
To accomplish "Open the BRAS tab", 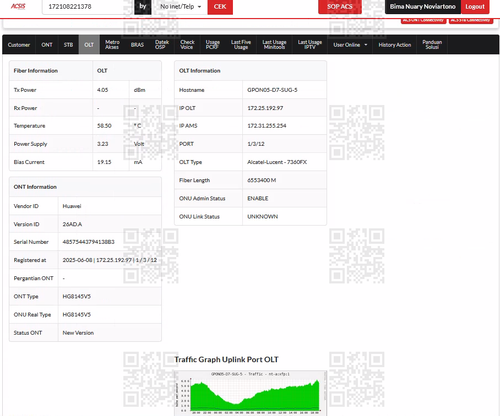I will [137, 45].
